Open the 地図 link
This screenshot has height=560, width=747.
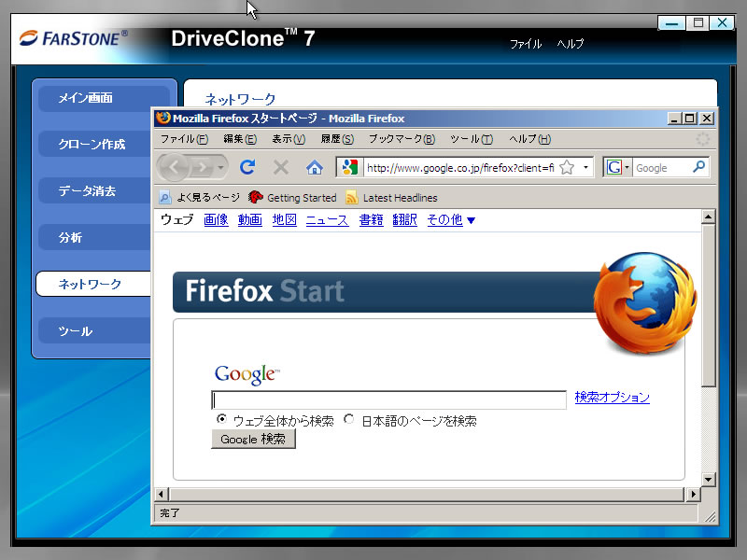click(x=285, y=219)
